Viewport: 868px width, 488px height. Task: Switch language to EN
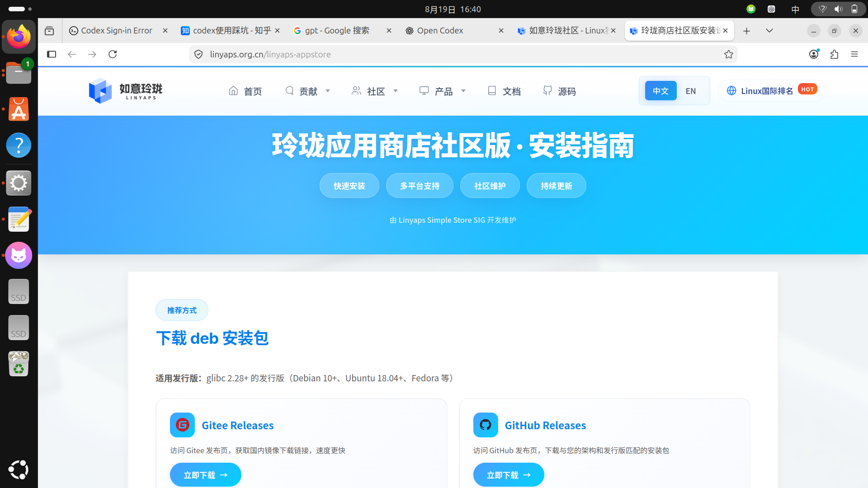coord(690,91)
